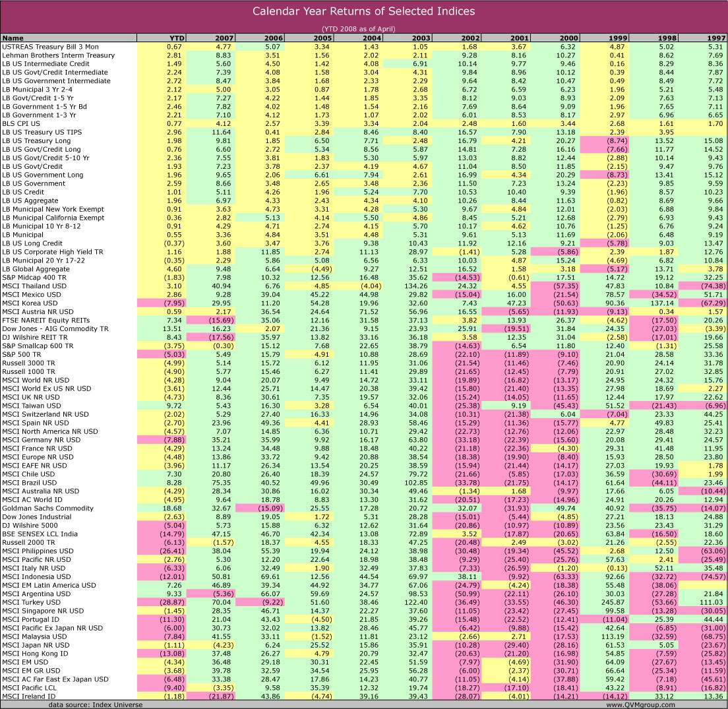The image size is (728, 709).
Task: Click the 1999 column header
Action: pyautogui.click(x=604, y=38)
